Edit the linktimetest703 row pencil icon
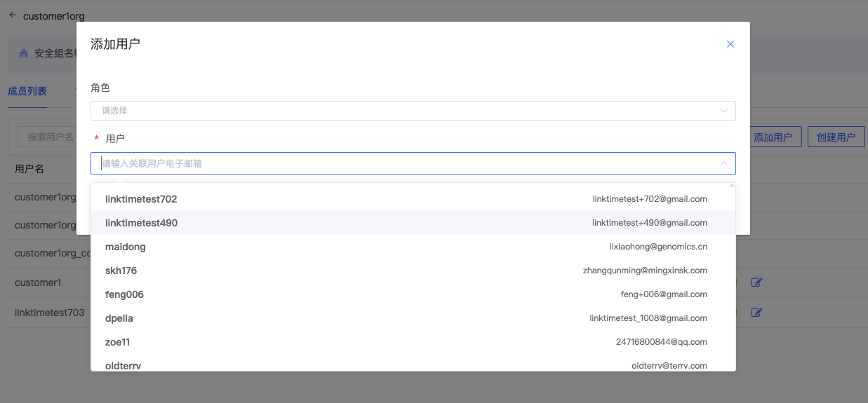The height and width of the screenshot is (403, 868). click(756, 313)
